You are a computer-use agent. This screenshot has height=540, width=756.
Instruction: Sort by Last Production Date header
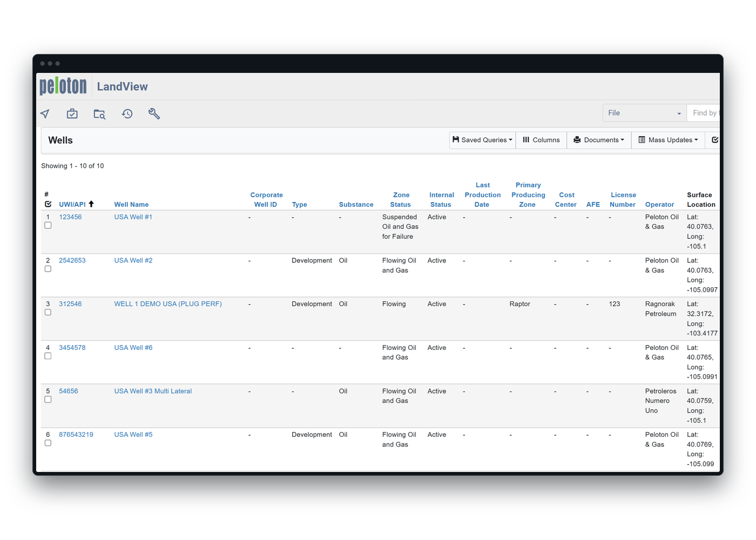pyautogui.click(x=483, y=195)
